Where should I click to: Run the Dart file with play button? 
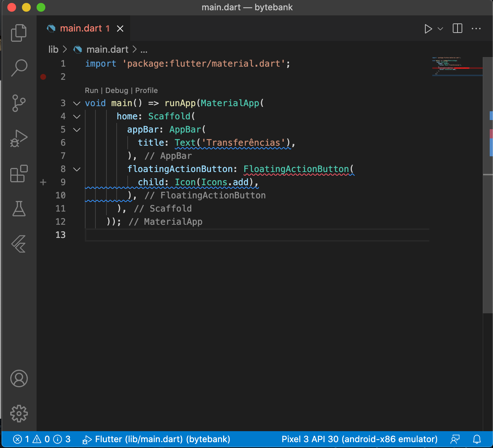428,29
